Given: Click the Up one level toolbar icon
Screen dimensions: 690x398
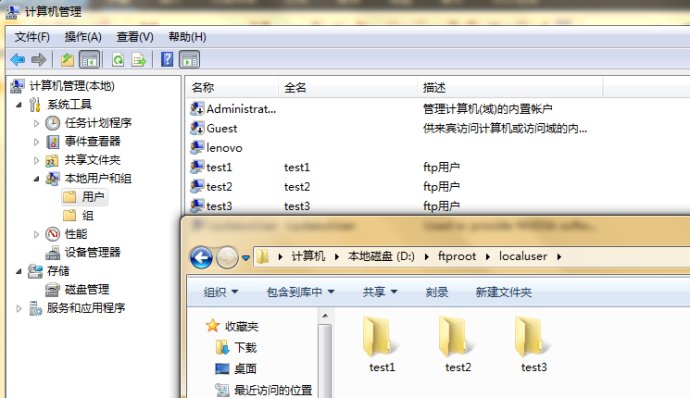Looking at the screenshot, I should coord(67,59).
